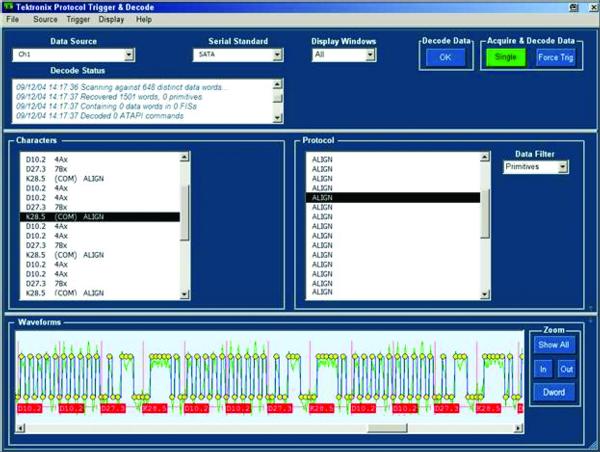Screen dimensions: 600x452
Task: Open the Source menu
Action: (x=45, y=20)
